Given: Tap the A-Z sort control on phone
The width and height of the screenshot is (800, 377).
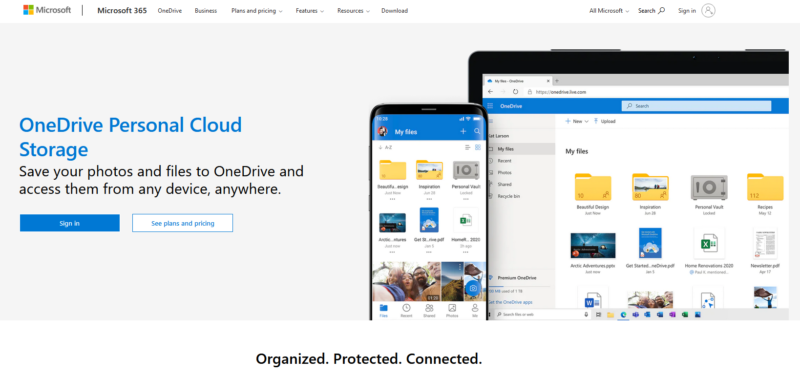Looking at the screenshot, I should click(385, 147).
